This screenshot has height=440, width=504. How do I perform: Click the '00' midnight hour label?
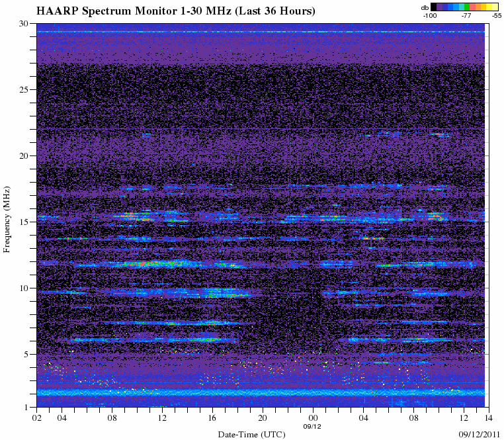(313, 418)
